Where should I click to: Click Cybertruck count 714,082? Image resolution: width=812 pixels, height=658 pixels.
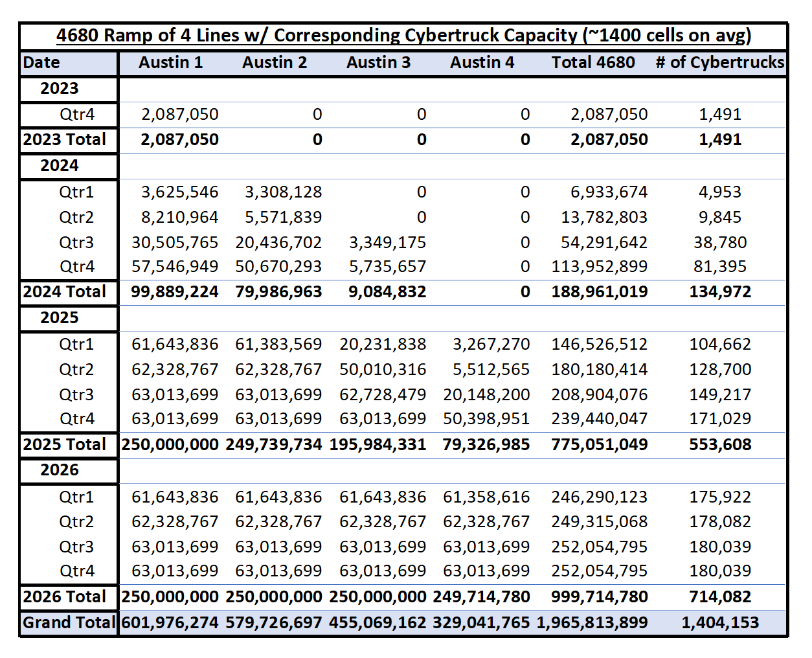click(720, 597)
